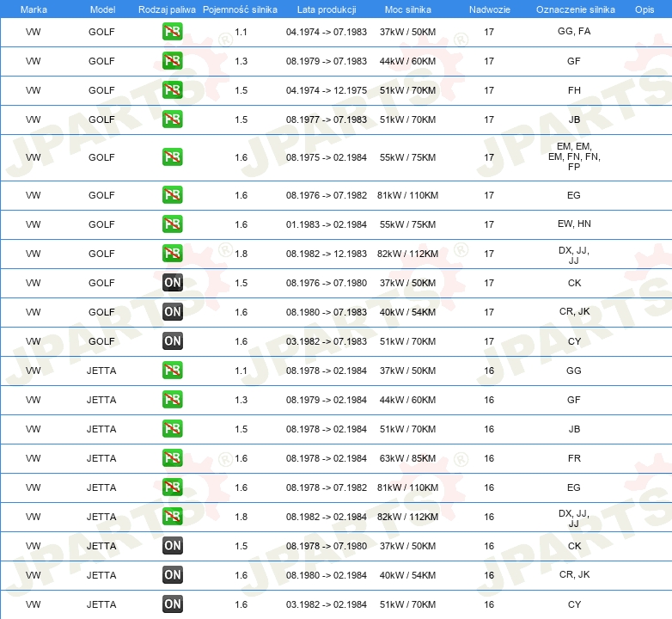672x619 pixels.
Task: Select the ON fuel icon in Jetta CY row
Action: [172, 604]
